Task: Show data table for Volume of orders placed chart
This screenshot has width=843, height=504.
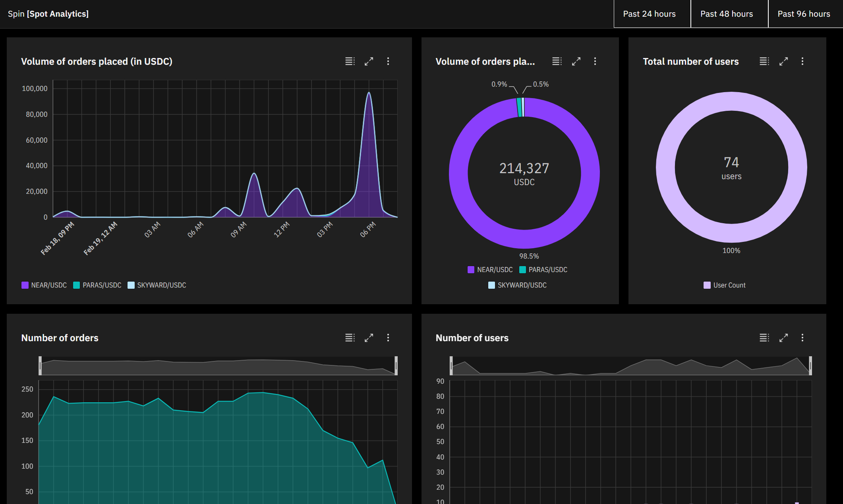Action: (350, 61)
